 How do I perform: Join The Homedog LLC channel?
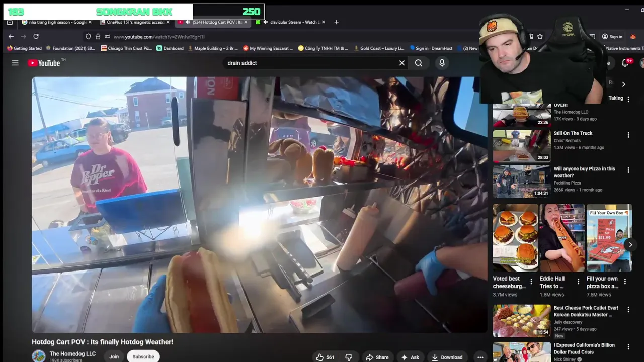click(114, 356)
